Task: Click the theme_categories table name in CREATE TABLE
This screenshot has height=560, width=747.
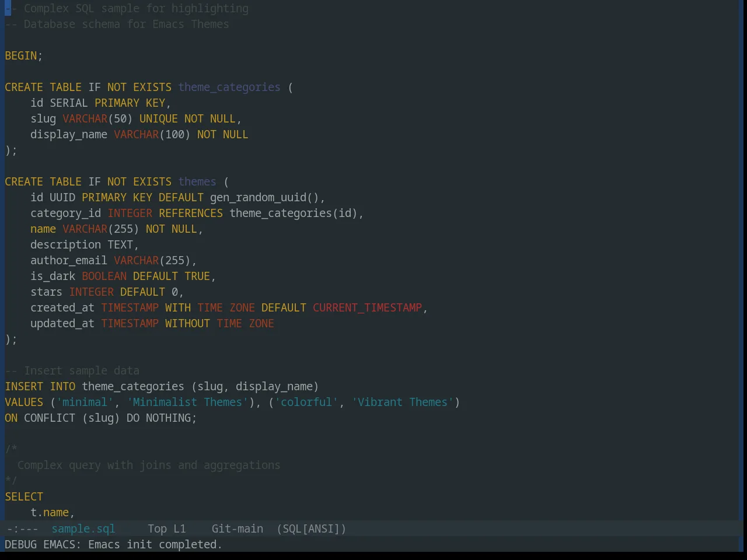Action: click(x=229, y=87)
